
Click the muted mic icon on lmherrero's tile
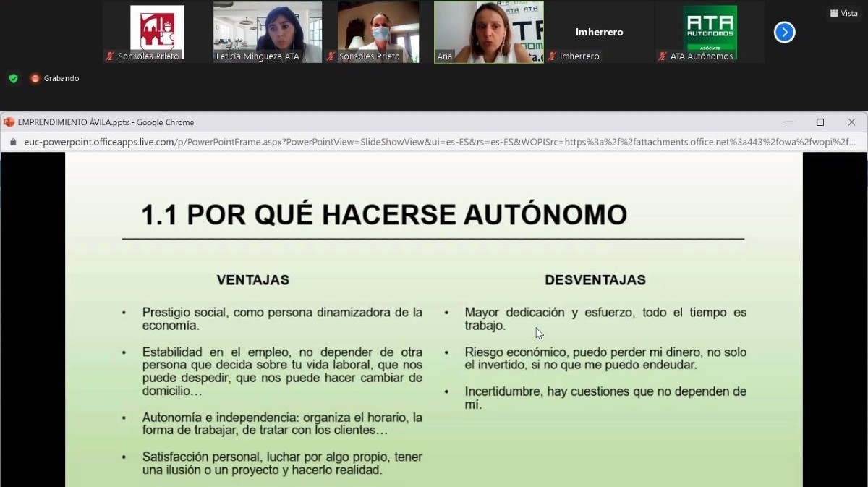click(552, 56)
